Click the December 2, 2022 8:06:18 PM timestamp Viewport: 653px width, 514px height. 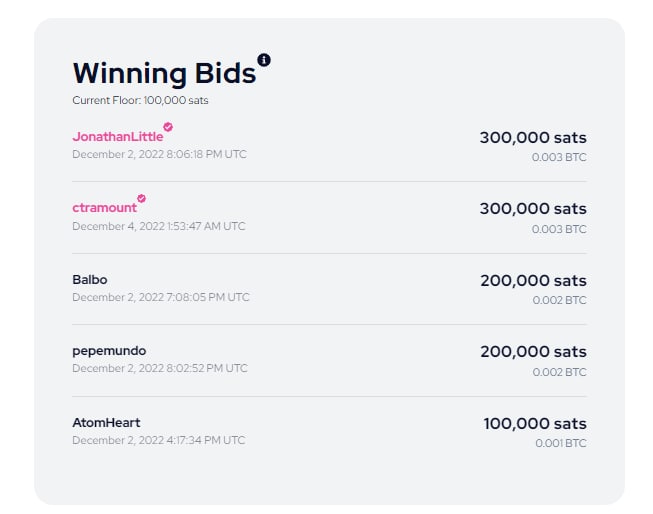[x=160, y=155]
